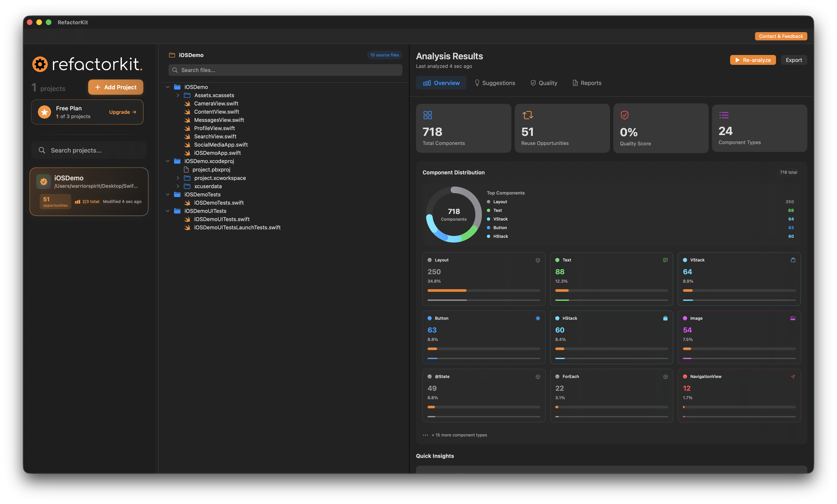Open the Suggestions tab
Screen dimensions: 837x504
[494, 83]
